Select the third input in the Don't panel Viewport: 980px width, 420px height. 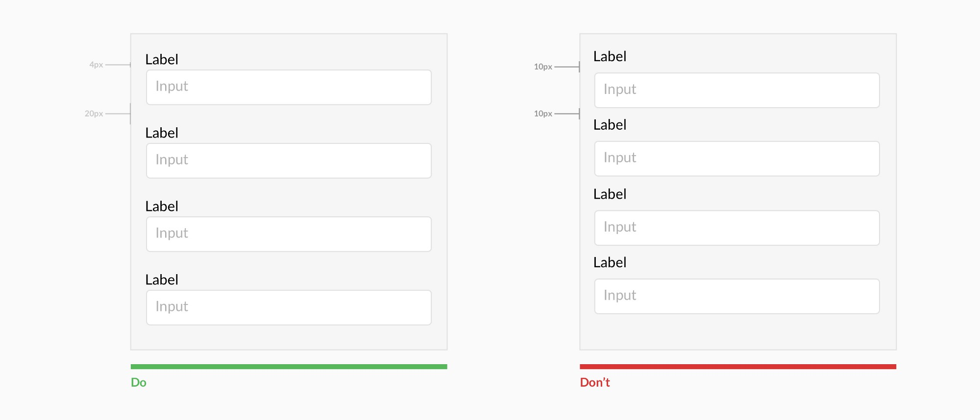coord(737,228)
